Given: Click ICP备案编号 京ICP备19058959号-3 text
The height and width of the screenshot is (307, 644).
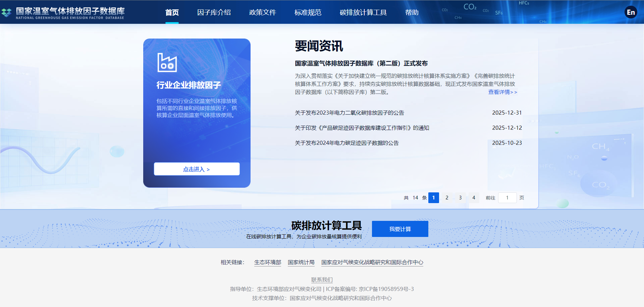Looking at the screenshot, I should pyautogui.click(x=370, y=289).
